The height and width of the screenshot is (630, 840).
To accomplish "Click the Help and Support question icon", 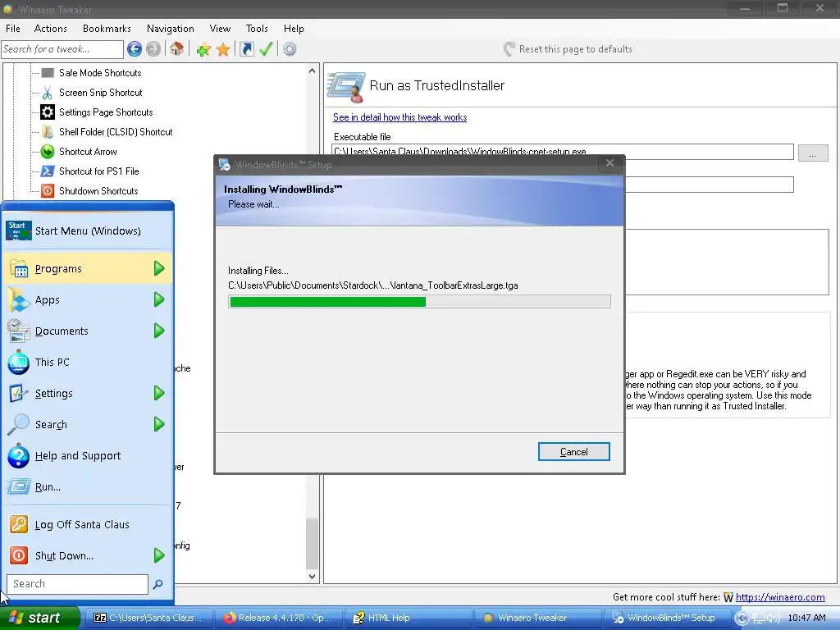I will [19, 456].
